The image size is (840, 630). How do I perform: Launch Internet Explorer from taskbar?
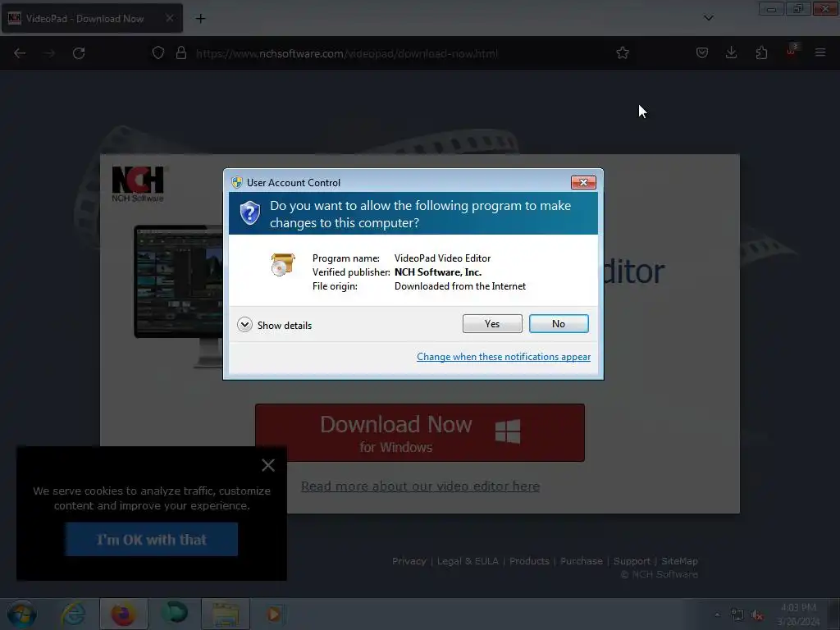tap(73, 614)
